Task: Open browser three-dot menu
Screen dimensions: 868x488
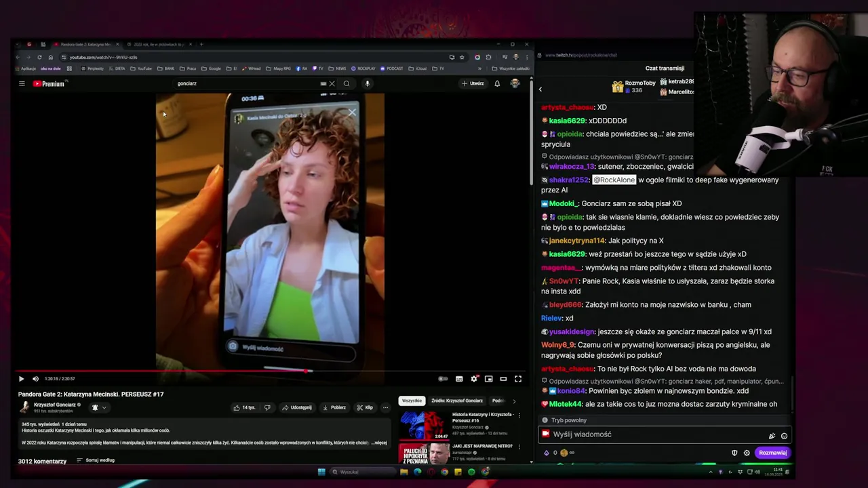Action: (526, 57)
